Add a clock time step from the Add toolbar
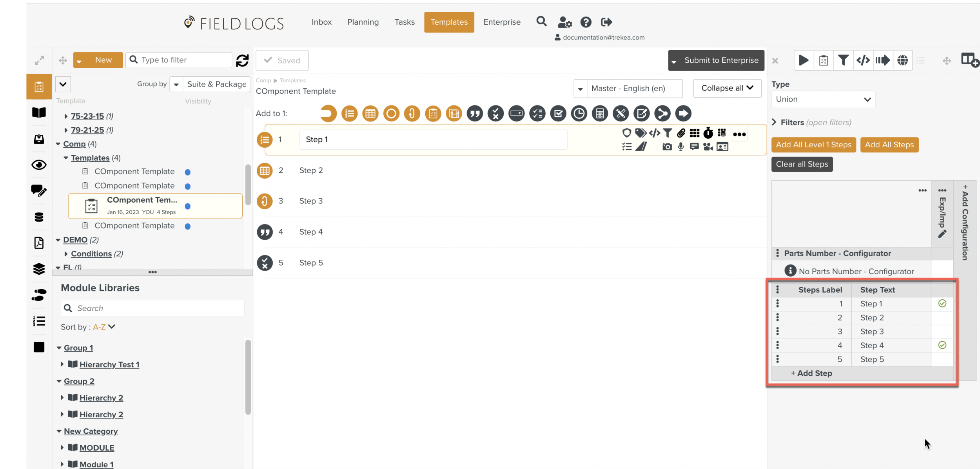The height and width of the screenshot is (469, 980). pos(579,114)
